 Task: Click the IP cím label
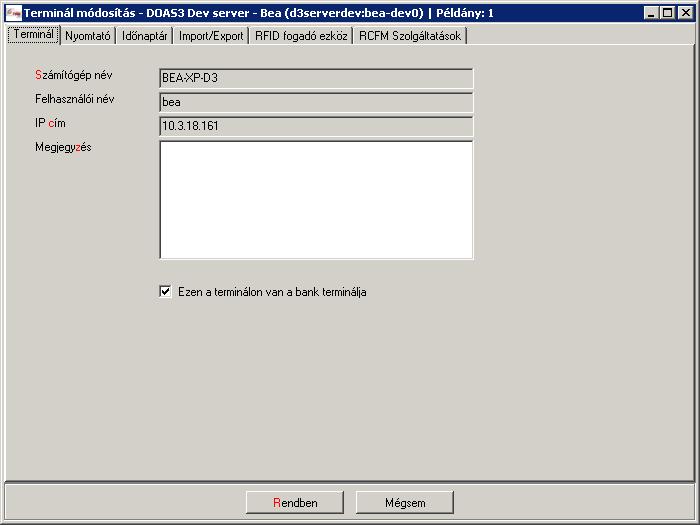pyautogui.click(x=50, y=123)
